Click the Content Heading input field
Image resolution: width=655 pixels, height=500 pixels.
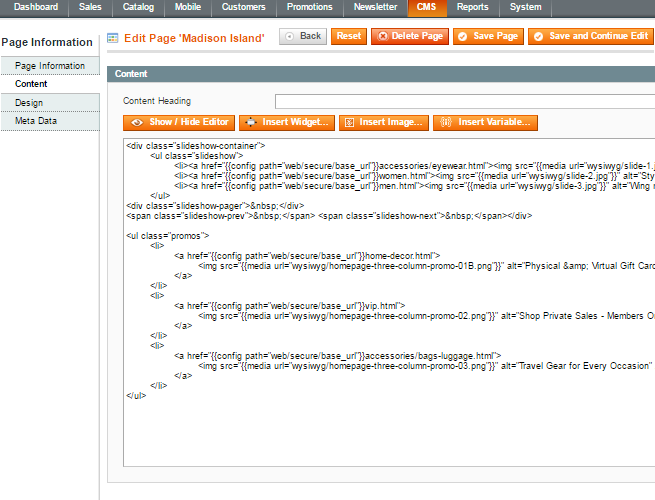click(x=464, y=101)
